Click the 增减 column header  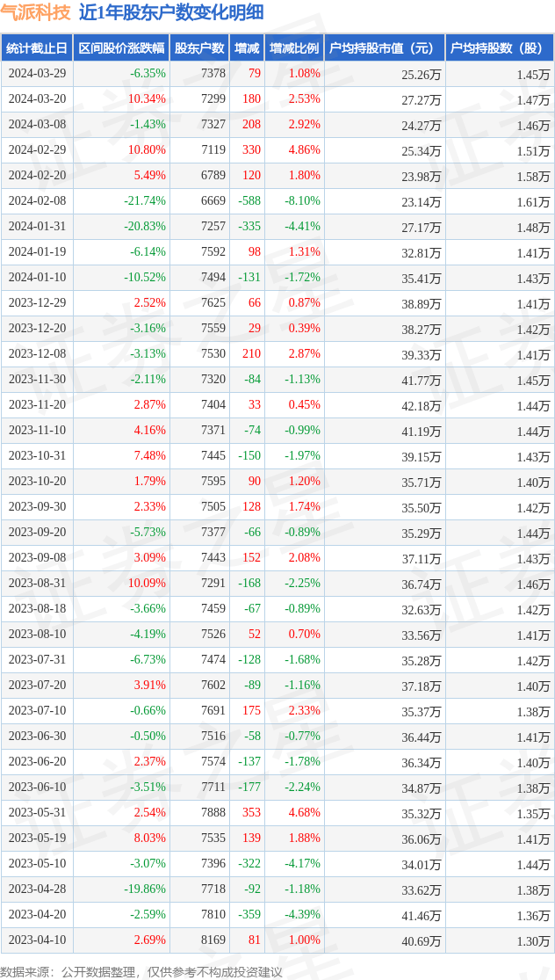pos(247,48)
